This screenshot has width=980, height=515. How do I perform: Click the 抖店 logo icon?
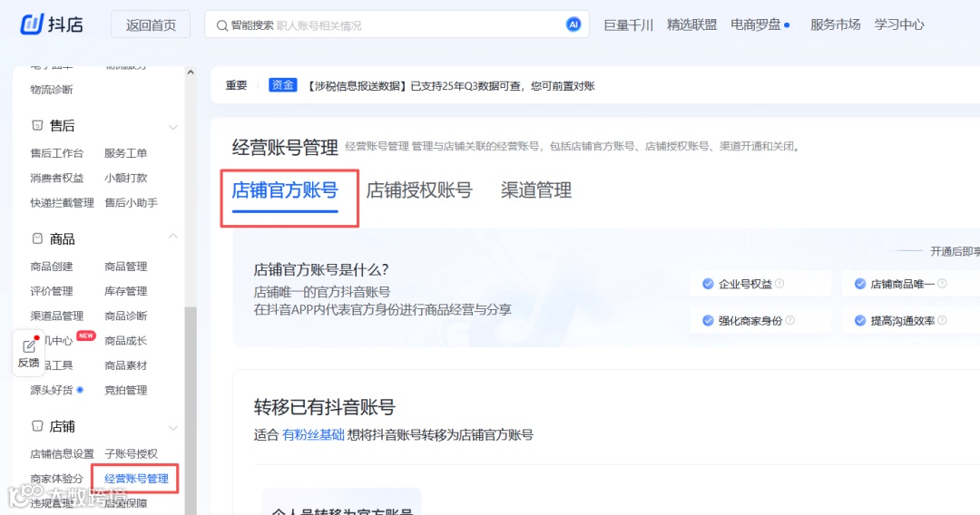click(x=31, y=24)
